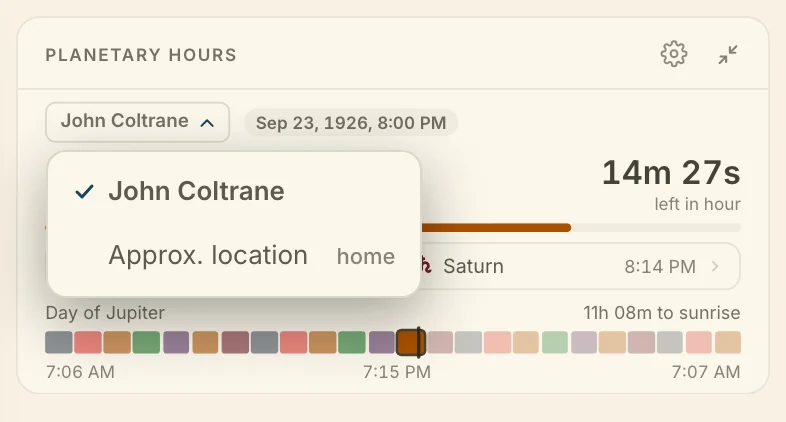Click the "7:15 PM" sunset time

tap(397, 372)
